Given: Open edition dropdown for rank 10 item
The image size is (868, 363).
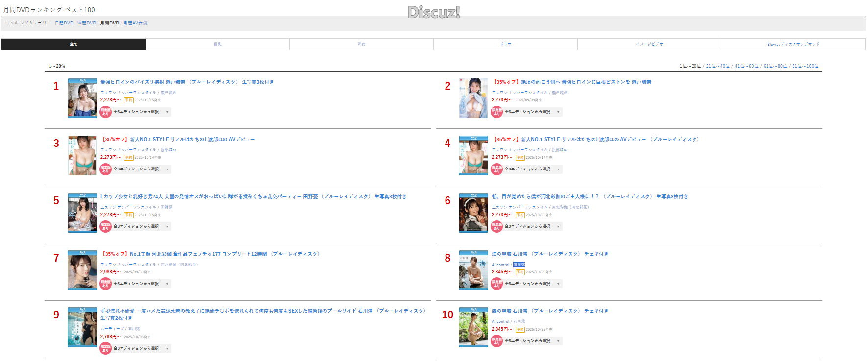Looking at the screenshot, I should click(x=533, y=341).
